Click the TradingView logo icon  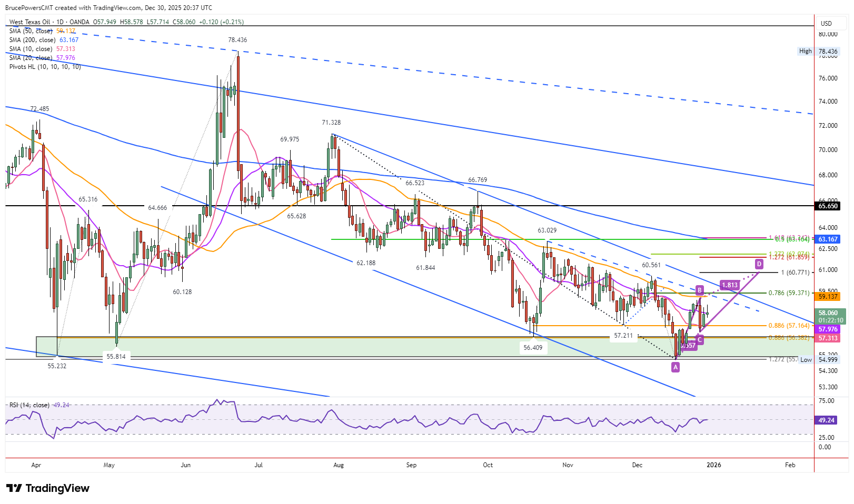pyautogui.click(x=14, y=488)
